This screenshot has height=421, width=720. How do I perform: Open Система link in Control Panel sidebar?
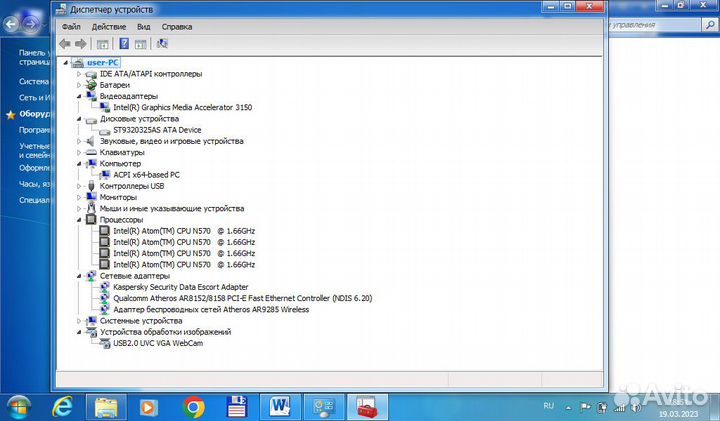34,81
